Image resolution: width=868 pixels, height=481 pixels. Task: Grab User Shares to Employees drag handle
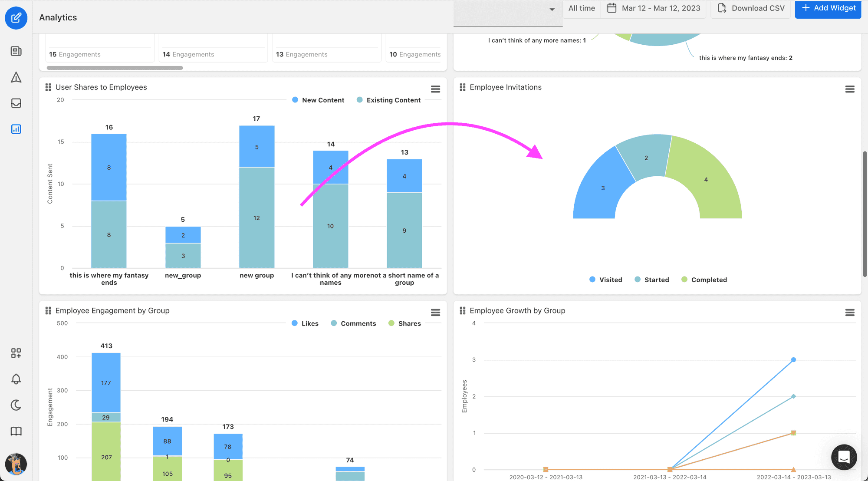(x=48, y=87)
